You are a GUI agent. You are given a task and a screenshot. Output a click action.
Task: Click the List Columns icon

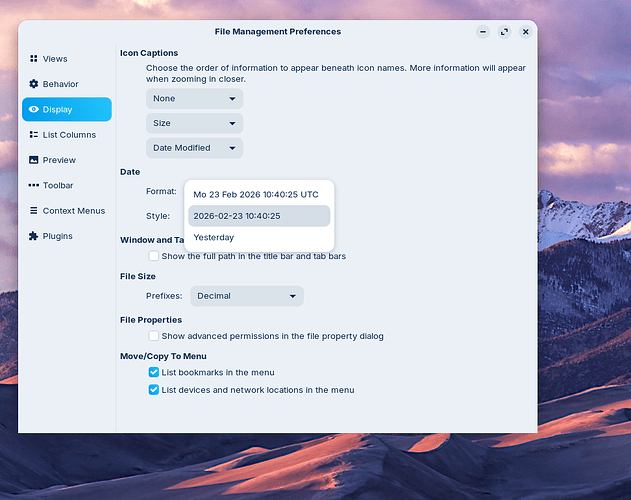[x=34, y=134]
